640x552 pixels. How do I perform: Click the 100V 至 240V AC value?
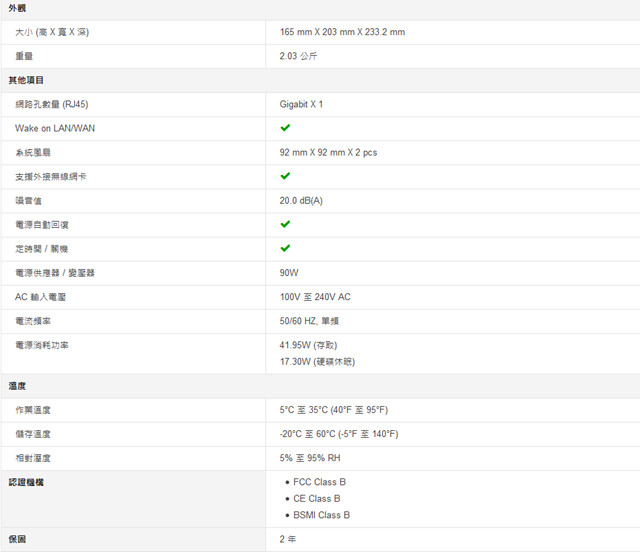315,297
